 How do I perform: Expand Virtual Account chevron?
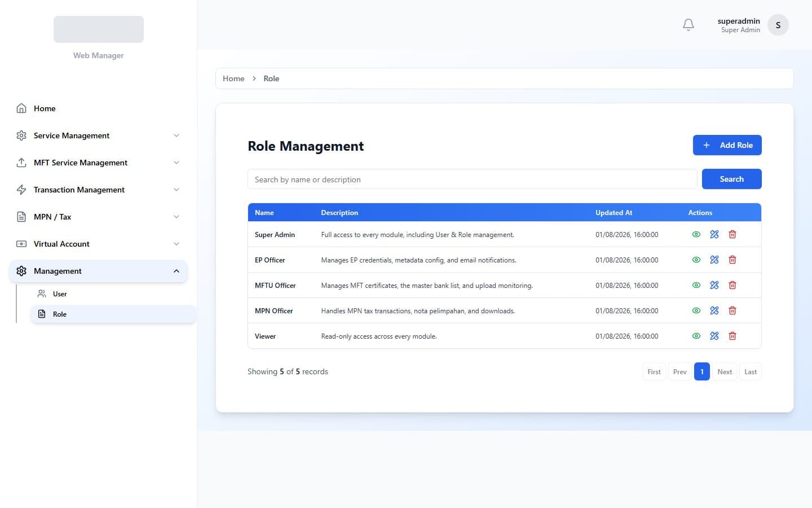pos(176,244)
